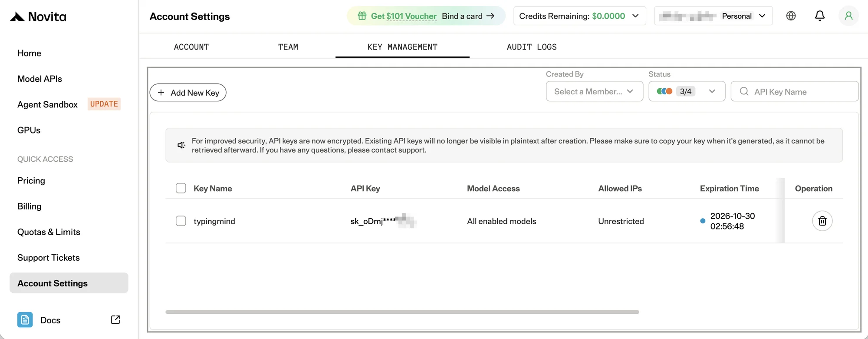Click the status color dots indicator
The height and width of the screenshot is (339, 868).
(664, 91)
